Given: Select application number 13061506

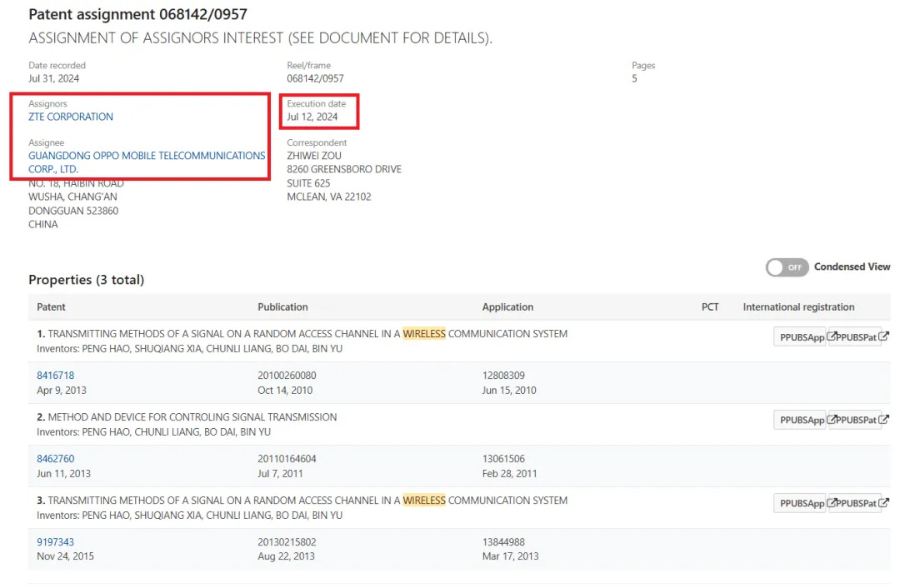Looking at the screenshot, I should pyautogui.click(x=502, y=459).
